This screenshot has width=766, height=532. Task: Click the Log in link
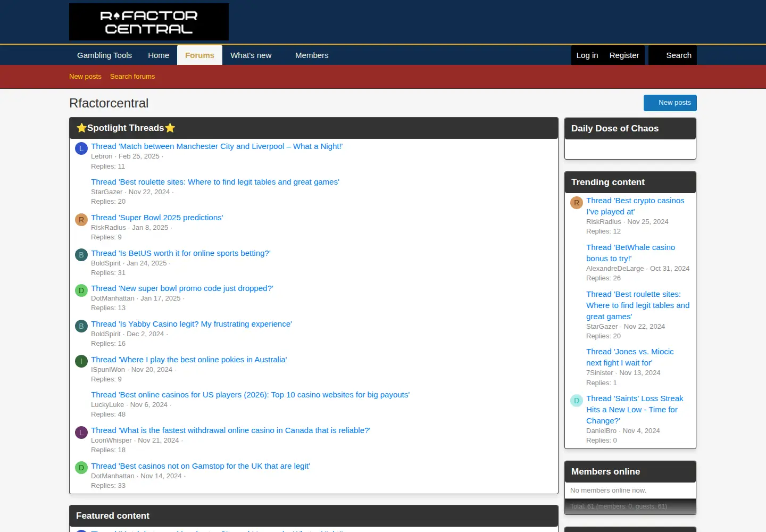coord(587,55)
